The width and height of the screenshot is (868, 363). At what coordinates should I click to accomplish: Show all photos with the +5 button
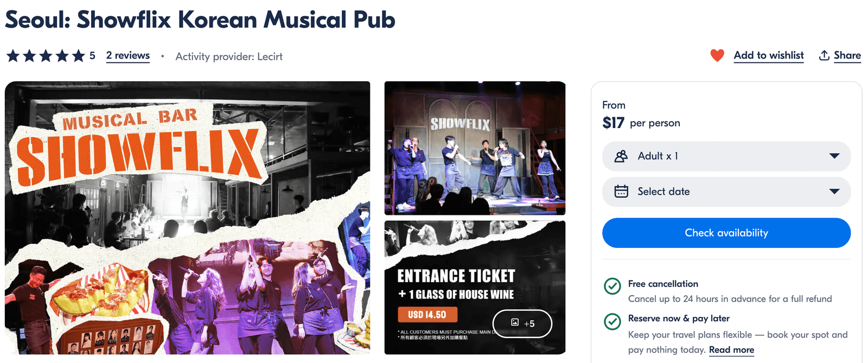tap(522, 323)
